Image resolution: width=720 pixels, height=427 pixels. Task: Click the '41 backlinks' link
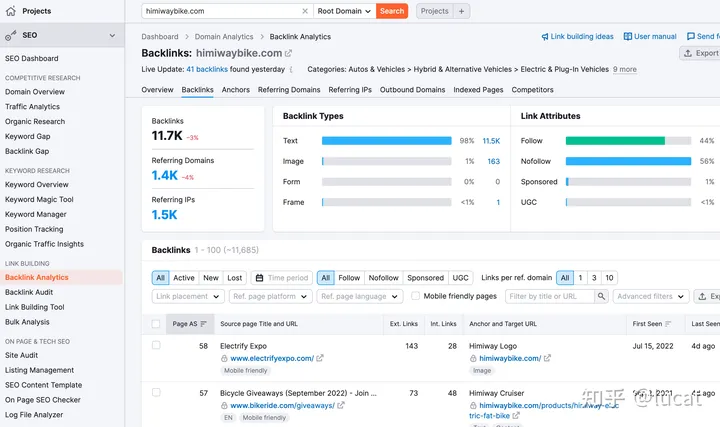click(207, 69)
